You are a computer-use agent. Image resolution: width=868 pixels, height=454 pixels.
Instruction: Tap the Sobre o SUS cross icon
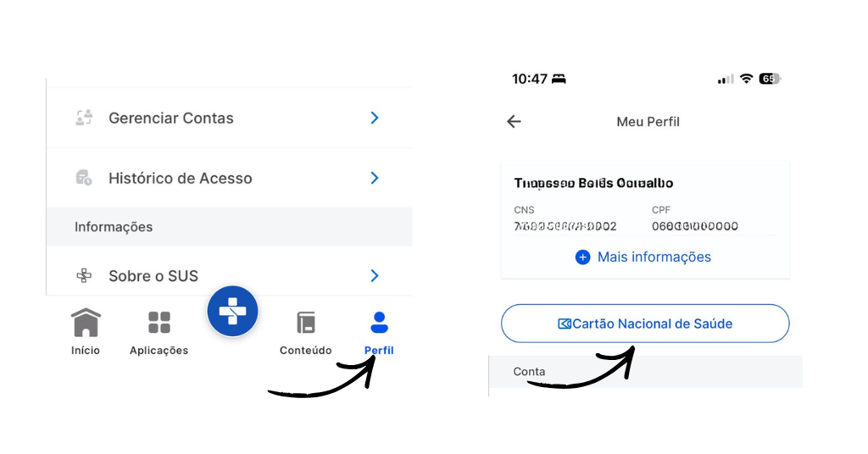(x=84, y=275)
